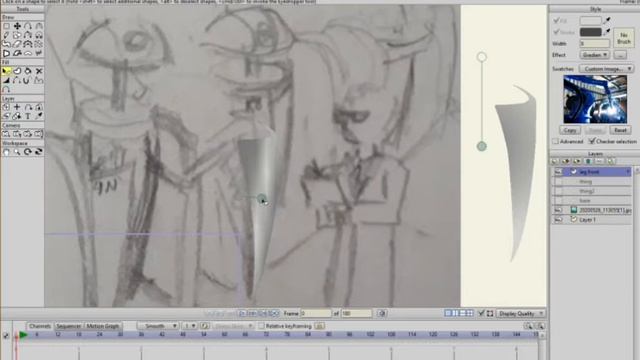
Task: Enable Relative keyframing checkbox
Action: coord(261,326)
